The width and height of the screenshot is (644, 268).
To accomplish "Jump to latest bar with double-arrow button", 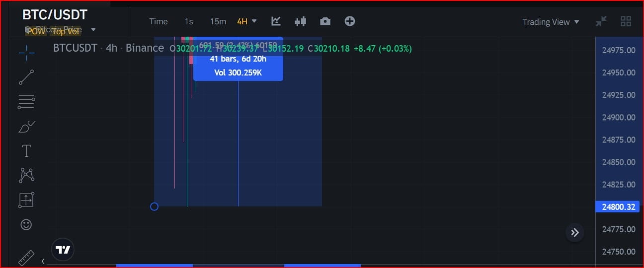I will 575,232.
